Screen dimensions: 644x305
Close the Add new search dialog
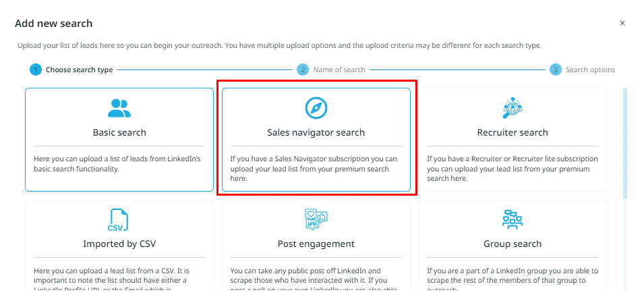click(622, 24)
